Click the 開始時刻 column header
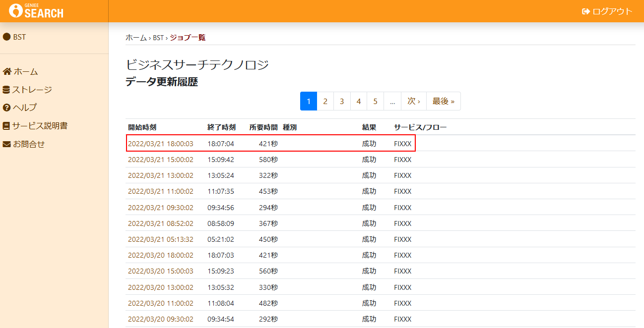Screen dimensions: 644x328 pyautogui.click(x=142, y=127)
